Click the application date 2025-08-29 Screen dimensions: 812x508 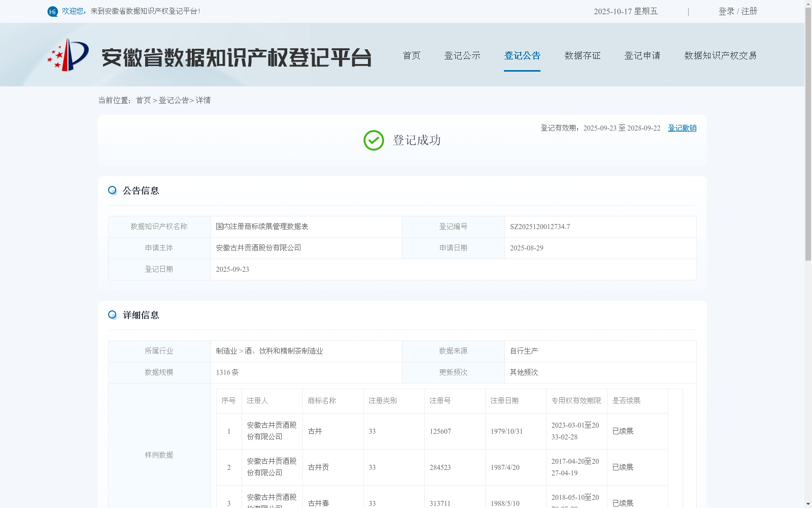(527, 248)
